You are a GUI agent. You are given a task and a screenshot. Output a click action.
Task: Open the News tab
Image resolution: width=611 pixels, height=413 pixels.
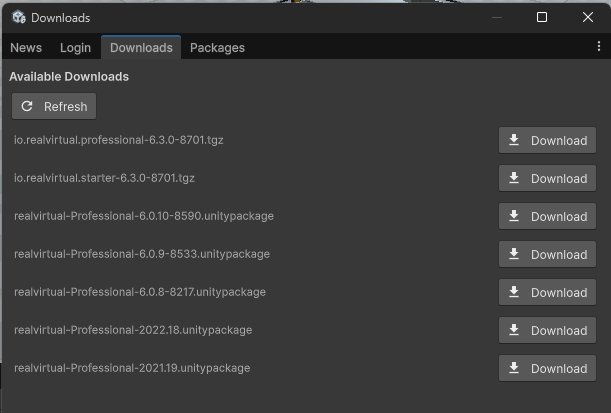26,47
